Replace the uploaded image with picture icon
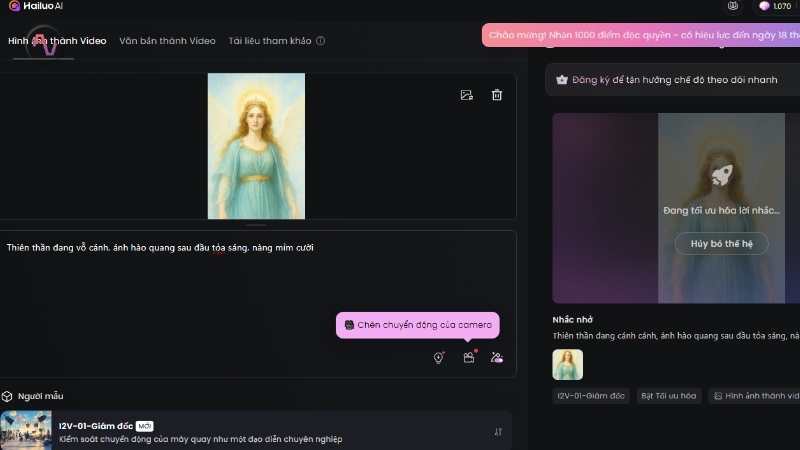 (466, 95)
